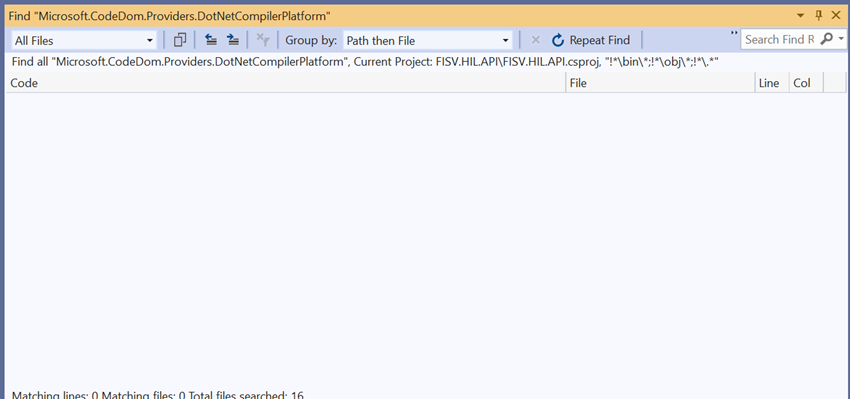Click the Clear all filters icon
The image size is (850, 399).
263,40
